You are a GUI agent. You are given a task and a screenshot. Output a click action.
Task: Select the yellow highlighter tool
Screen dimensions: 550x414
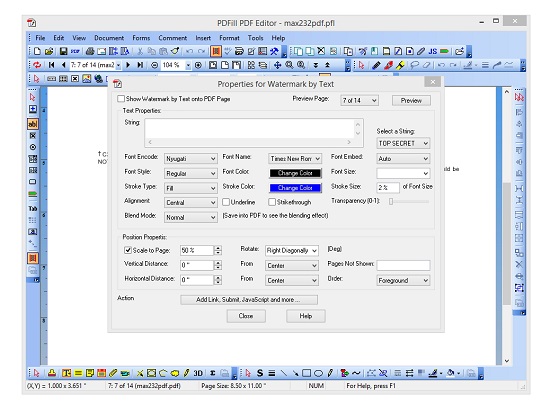[x=400, y=65]
